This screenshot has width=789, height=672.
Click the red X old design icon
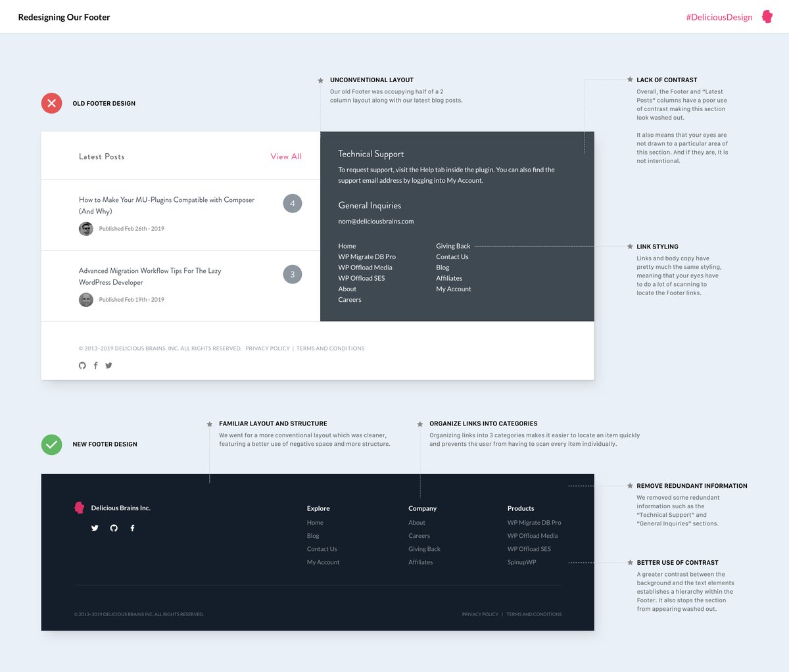[52, 103]
